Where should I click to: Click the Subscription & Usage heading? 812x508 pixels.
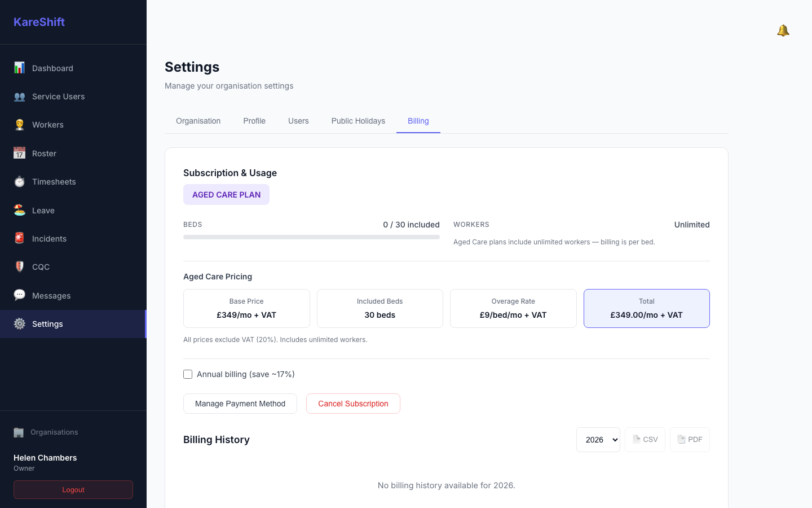click(230, 173)
